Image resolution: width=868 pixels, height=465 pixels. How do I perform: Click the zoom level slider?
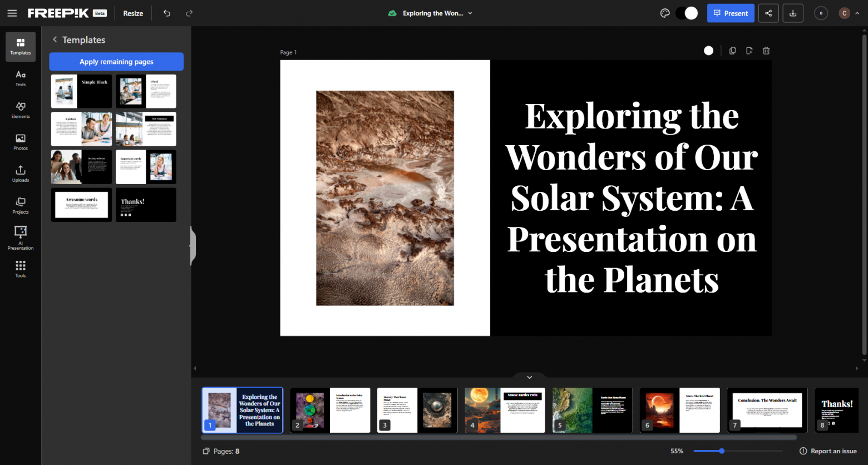(x=737, y=451)
